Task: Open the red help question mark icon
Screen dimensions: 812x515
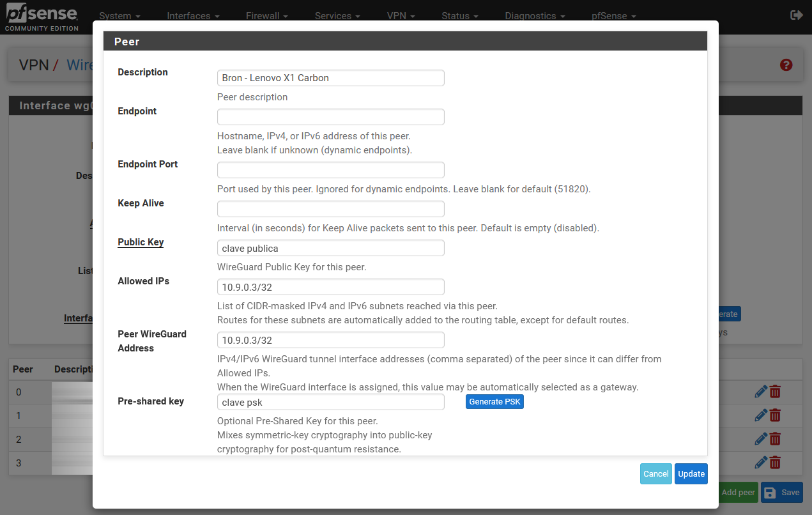Action: [x=786, y=65]
